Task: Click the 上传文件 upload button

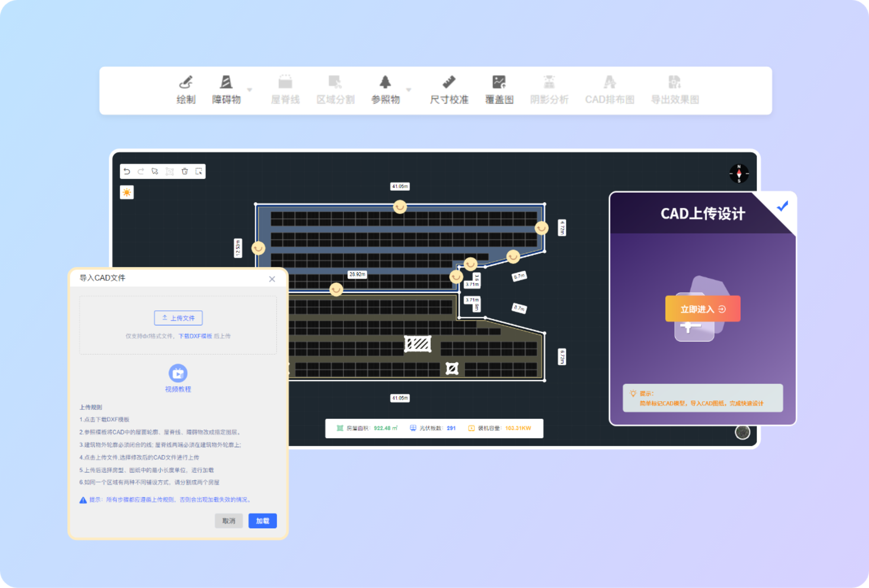Action: pos(178,318)
